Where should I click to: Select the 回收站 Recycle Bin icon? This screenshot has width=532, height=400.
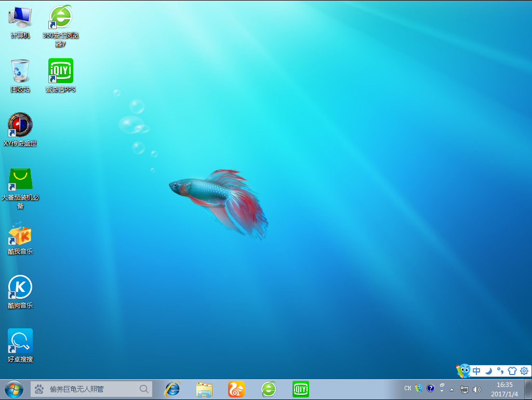[x=20, y=76]
